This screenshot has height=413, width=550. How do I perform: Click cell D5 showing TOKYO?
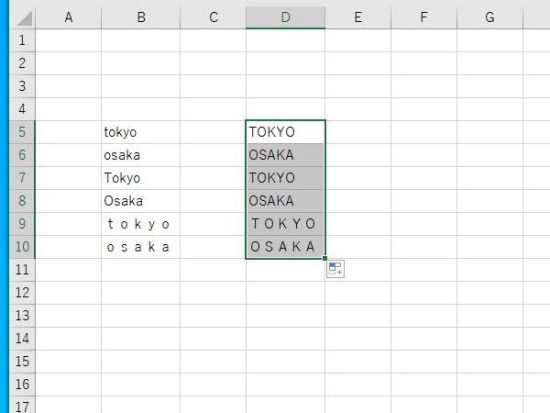coord(286,132)
